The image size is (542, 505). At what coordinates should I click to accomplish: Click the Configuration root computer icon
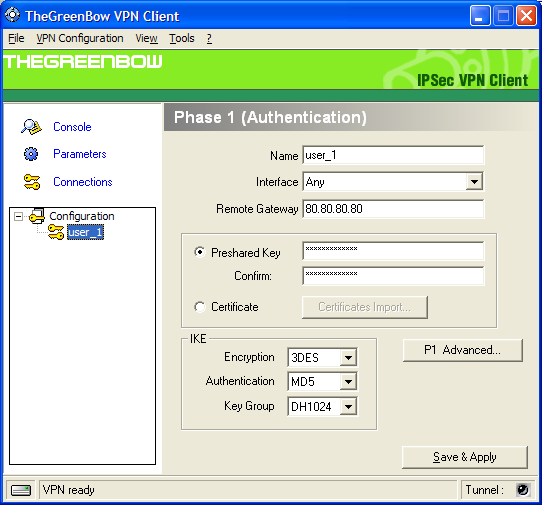click(x=37, y=216)
